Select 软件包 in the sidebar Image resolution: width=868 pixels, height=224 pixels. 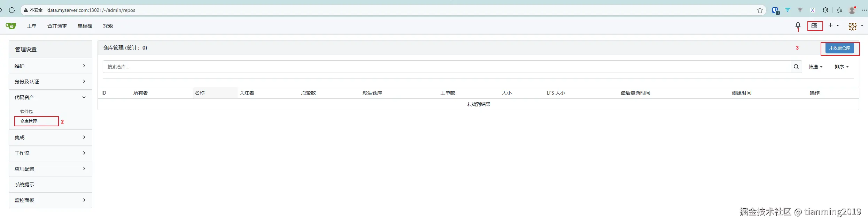tap(26, 112)
